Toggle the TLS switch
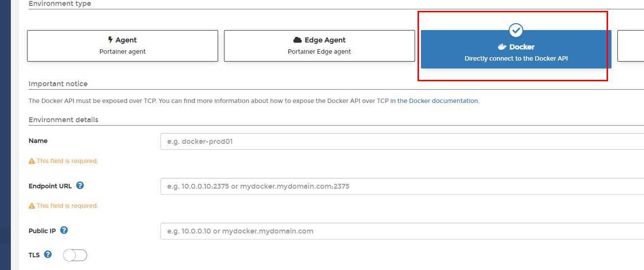 click(x=75, y=255)
